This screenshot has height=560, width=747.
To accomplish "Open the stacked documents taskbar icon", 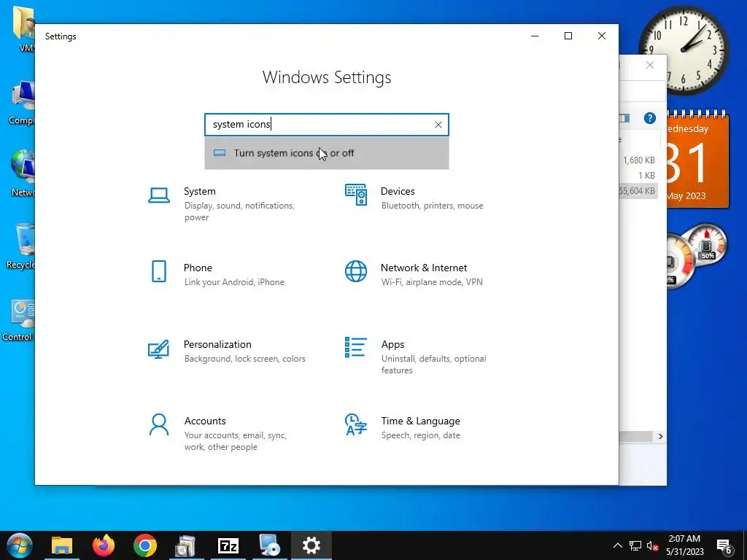I will click(x=186, y=545).
